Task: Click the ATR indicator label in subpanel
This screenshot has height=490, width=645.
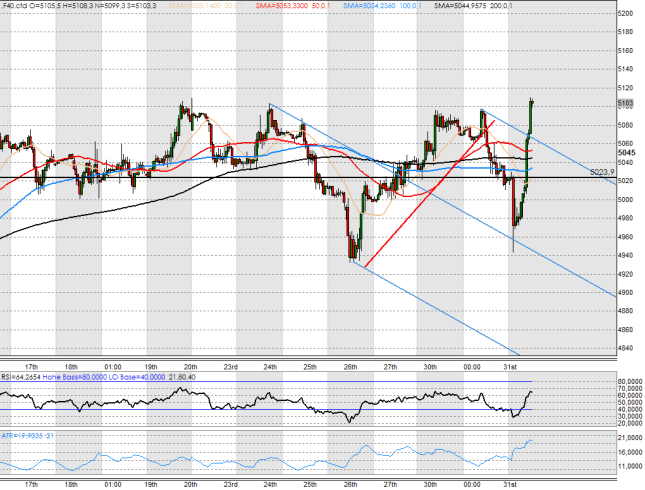Action: (x=28, y=435)
